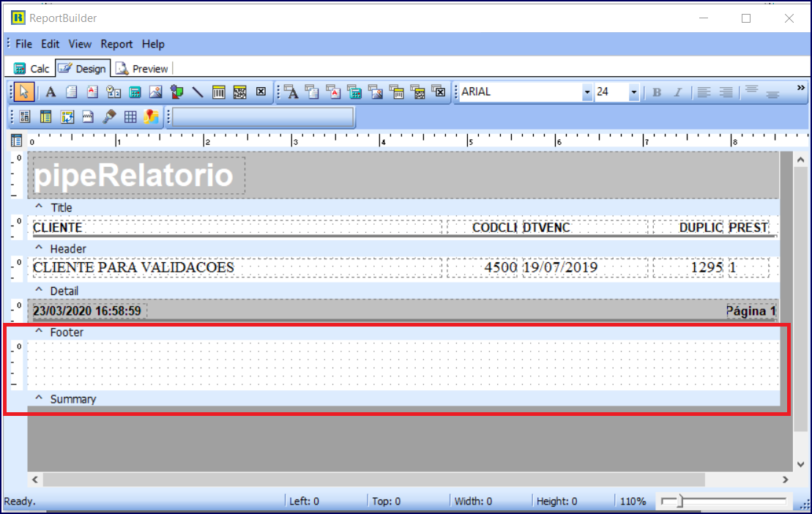812x514 pixels.
Task: Click the empty edit box in toolbar
Action: point(263,117)
